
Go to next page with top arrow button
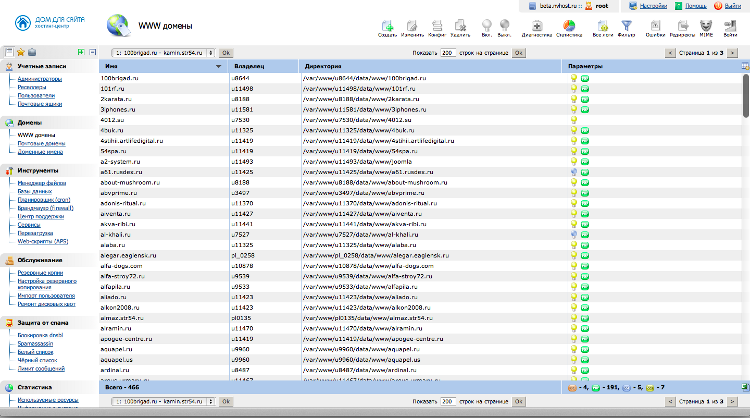pyautogui.click(x=732, y=53)
